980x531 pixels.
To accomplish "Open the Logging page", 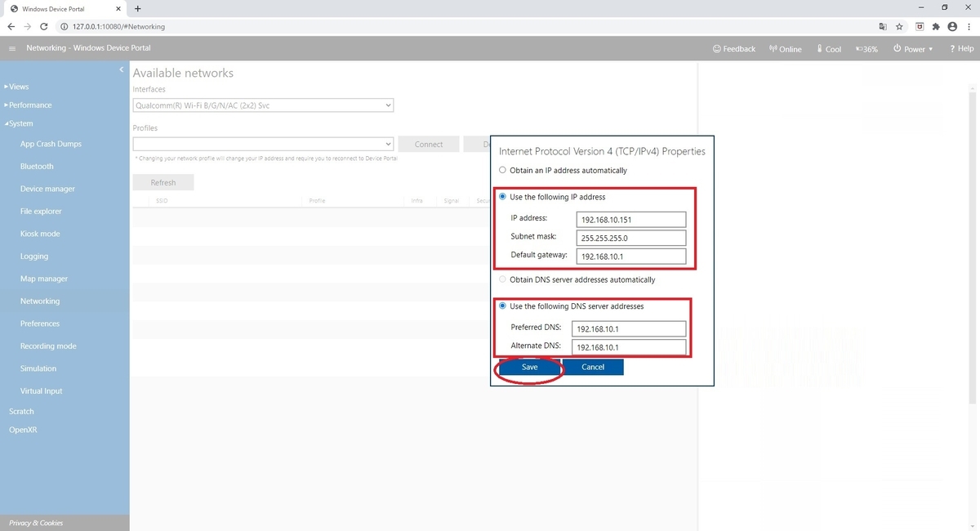I will pyautogui.click(x=34, y=257).
